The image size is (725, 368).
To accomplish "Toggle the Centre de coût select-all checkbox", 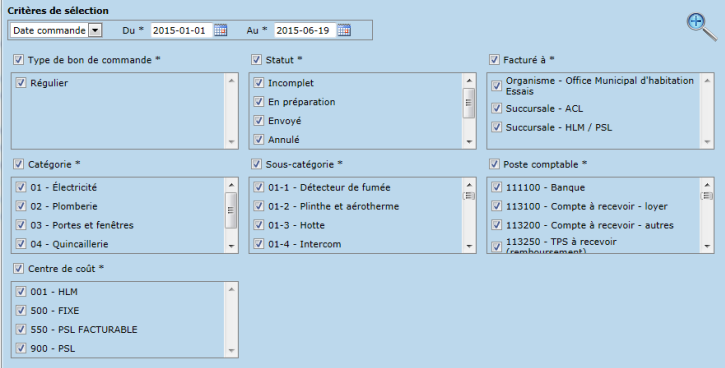I will (x=18, y=269).
